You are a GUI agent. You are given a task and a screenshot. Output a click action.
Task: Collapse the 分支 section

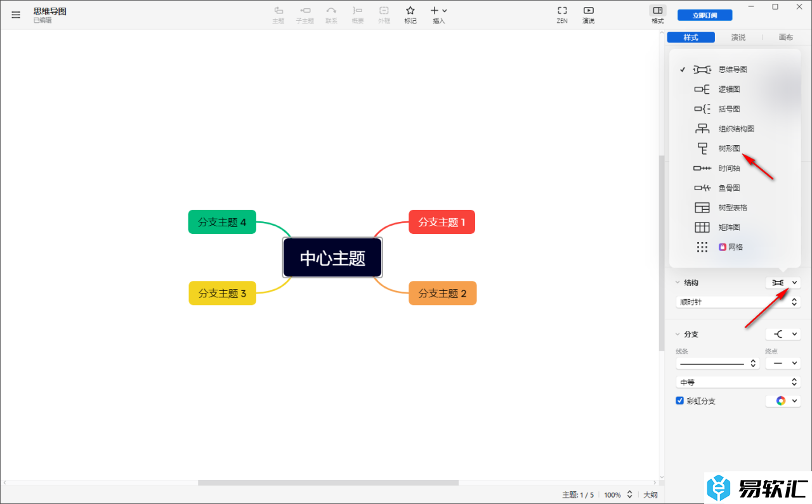pos(677,334)
